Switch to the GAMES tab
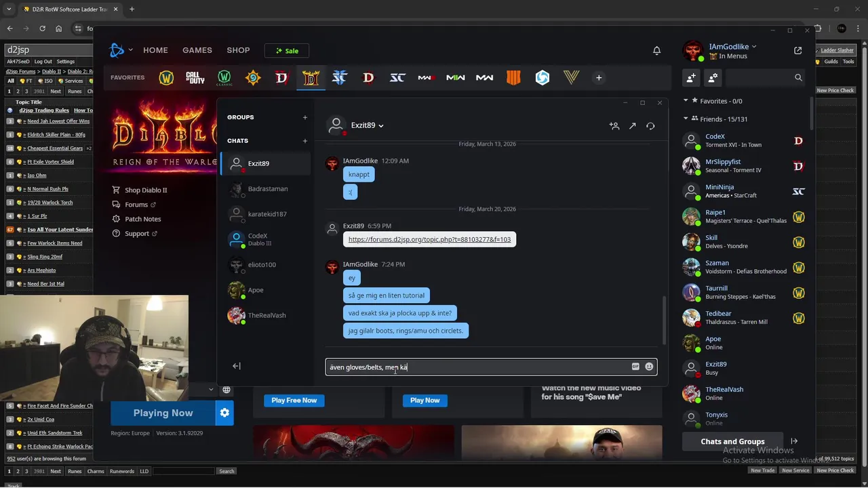 point(197,50)
